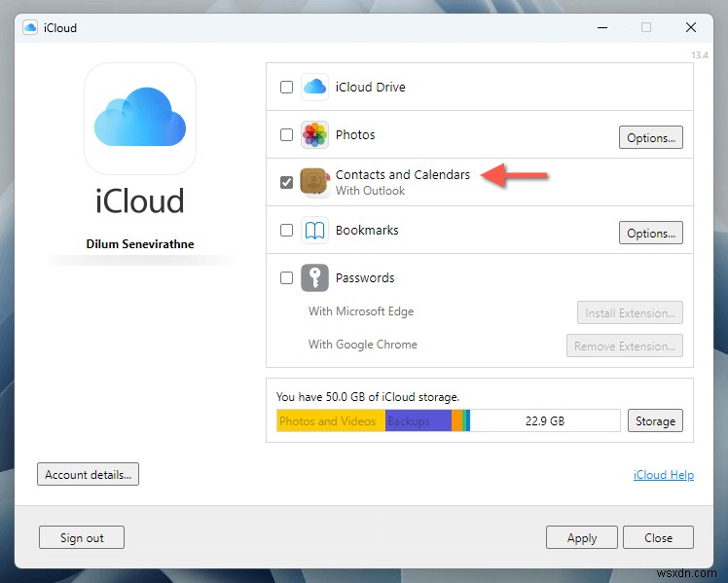Apply the iCloud settings changes

click(x=582, y=537)
